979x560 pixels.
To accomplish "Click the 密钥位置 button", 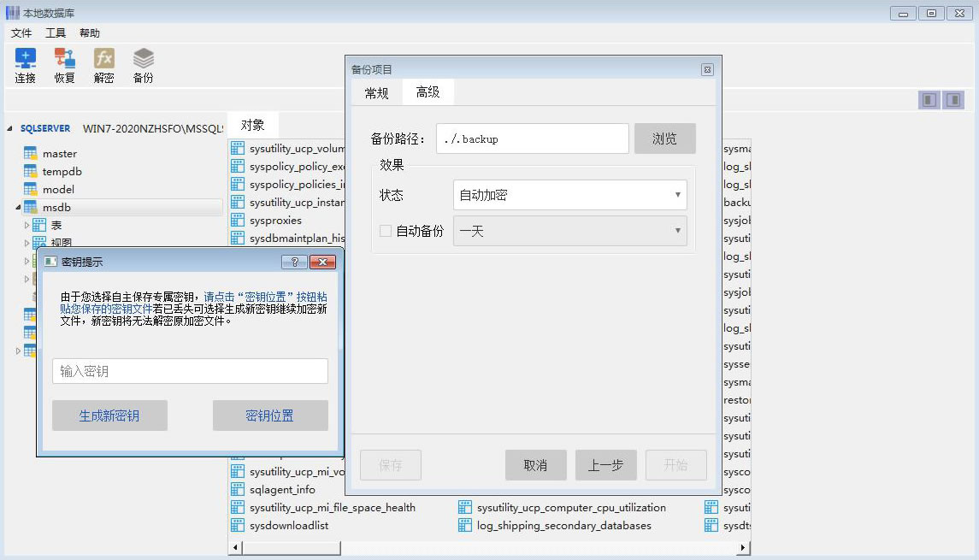I will click(270, 416).
